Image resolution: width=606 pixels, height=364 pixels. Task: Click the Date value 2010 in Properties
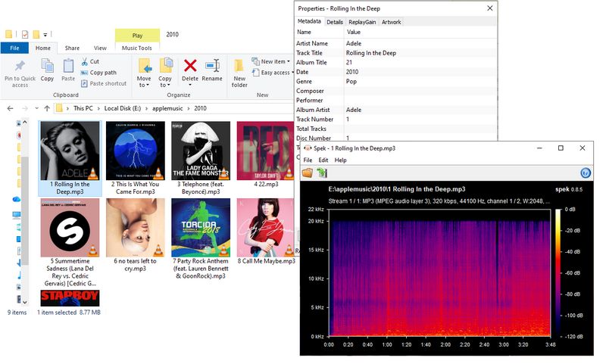pos(352,72)
